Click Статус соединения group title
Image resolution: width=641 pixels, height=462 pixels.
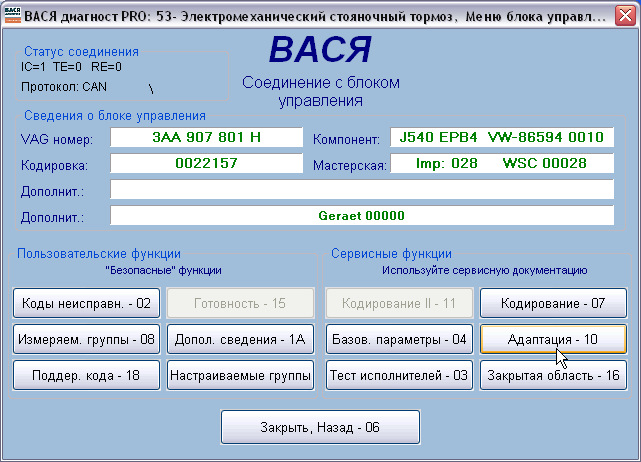coord(81,52)
